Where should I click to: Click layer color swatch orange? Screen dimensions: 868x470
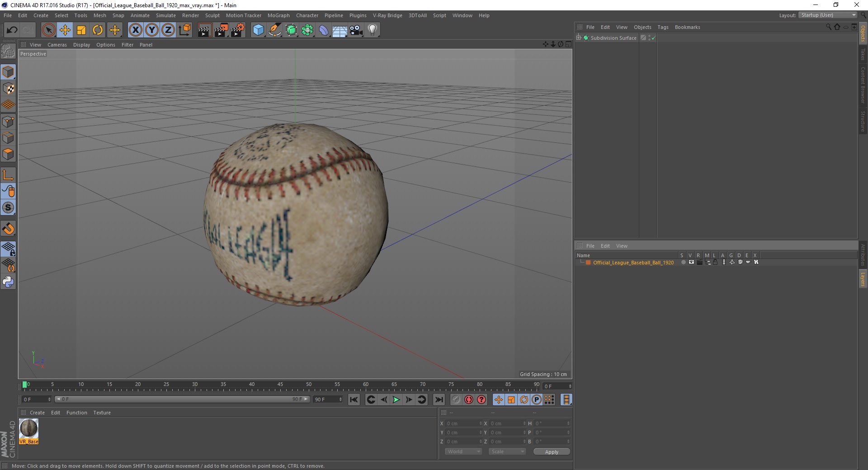pos(588,263)
